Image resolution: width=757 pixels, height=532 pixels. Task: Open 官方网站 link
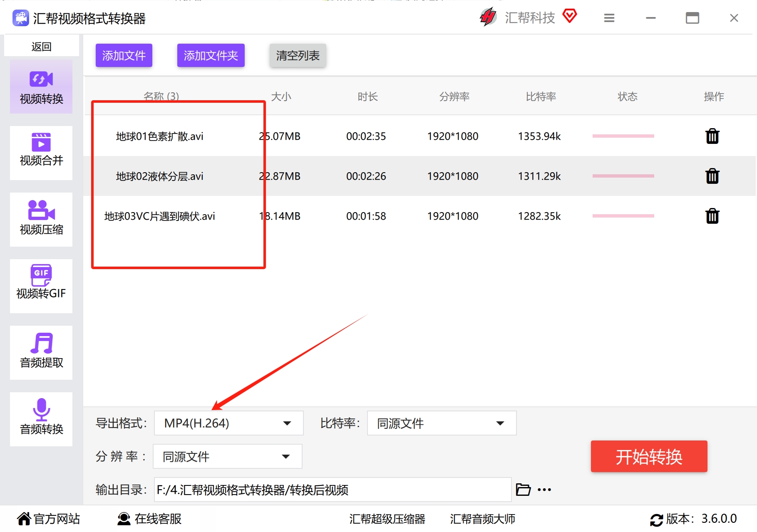48,519
